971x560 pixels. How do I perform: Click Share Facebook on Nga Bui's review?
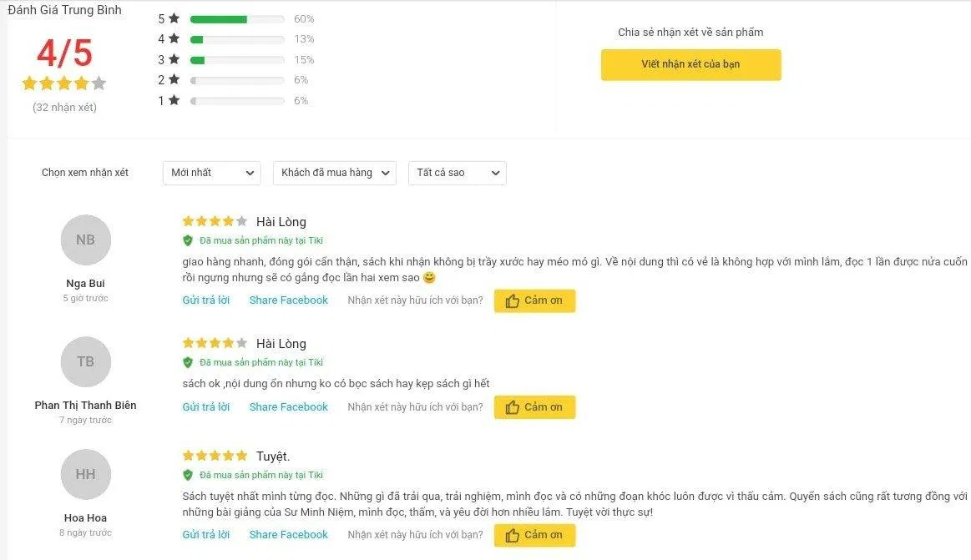coord(288,300)
